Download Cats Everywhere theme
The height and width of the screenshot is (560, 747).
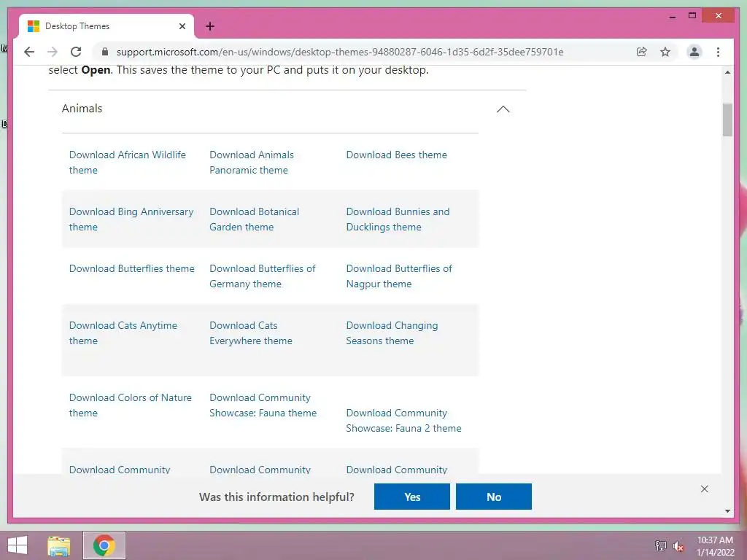[251, 332]
